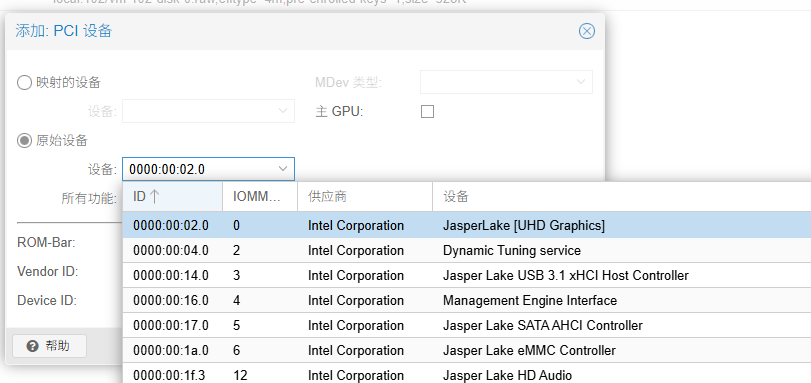Enable the 主 GPU checkbox
The image size is (811, 383).
427,111
